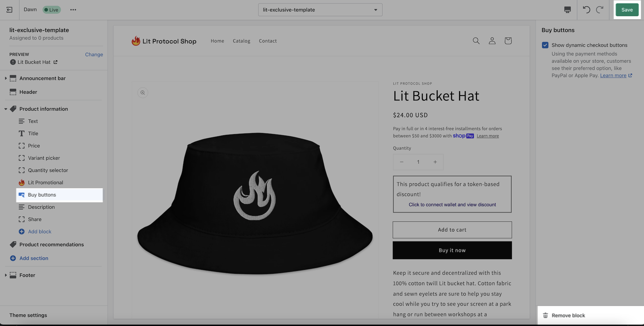Screen dimensions: 644x326
Task: Click Remove block button
Action: pos(568,316)
